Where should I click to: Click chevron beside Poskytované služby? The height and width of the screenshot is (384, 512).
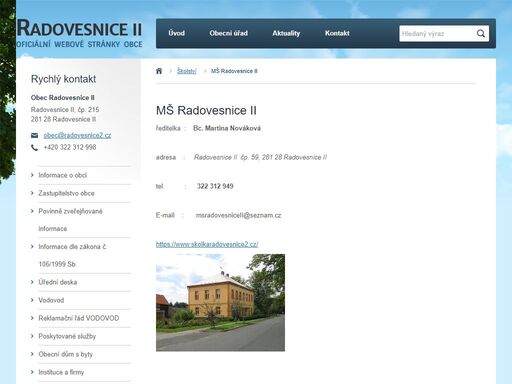[32, 336]
